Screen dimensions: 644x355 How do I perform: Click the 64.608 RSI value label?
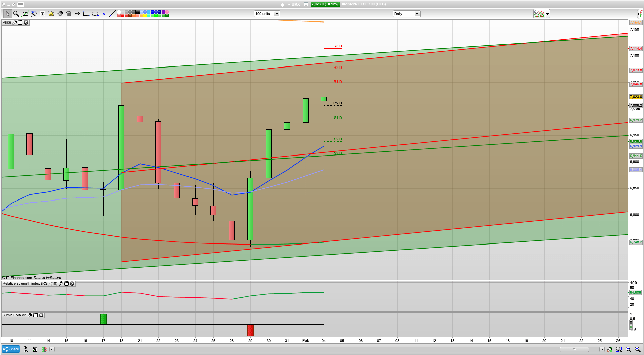coord(635,292)
